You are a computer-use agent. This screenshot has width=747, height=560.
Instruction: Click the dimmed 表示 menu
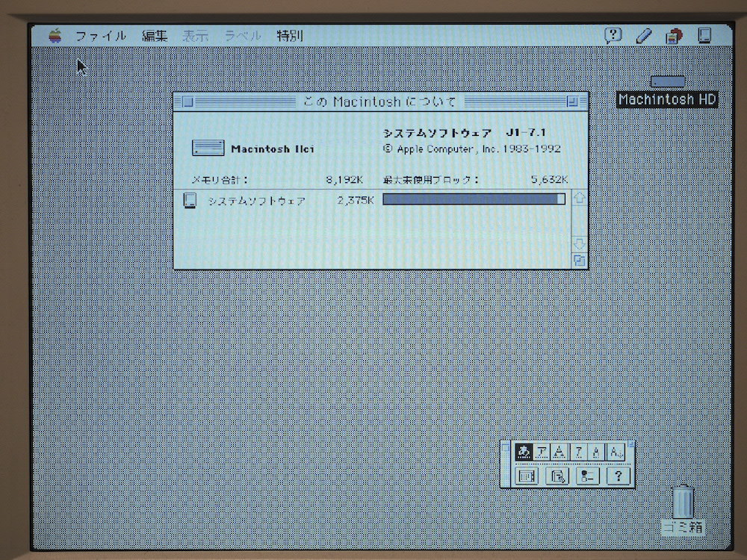pos(195,36)
